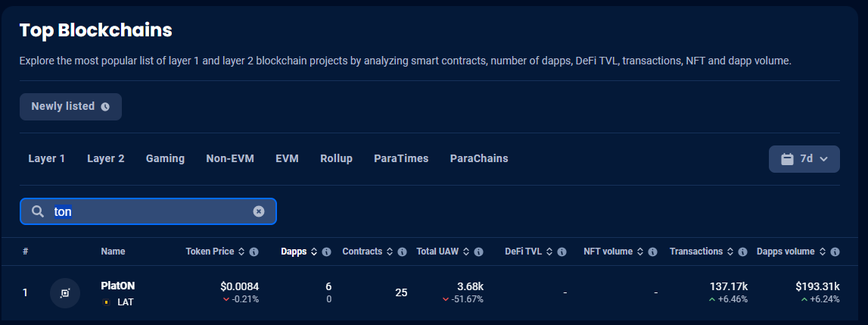The image size is (868, 325).
Task: Sort by Total UAW column arrows
Action: [466, 252]
